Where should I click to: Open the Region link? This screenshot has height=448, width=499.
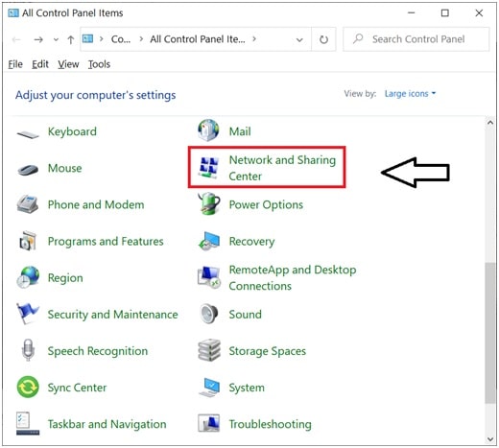pyautogui.click(x=65, y=278)
